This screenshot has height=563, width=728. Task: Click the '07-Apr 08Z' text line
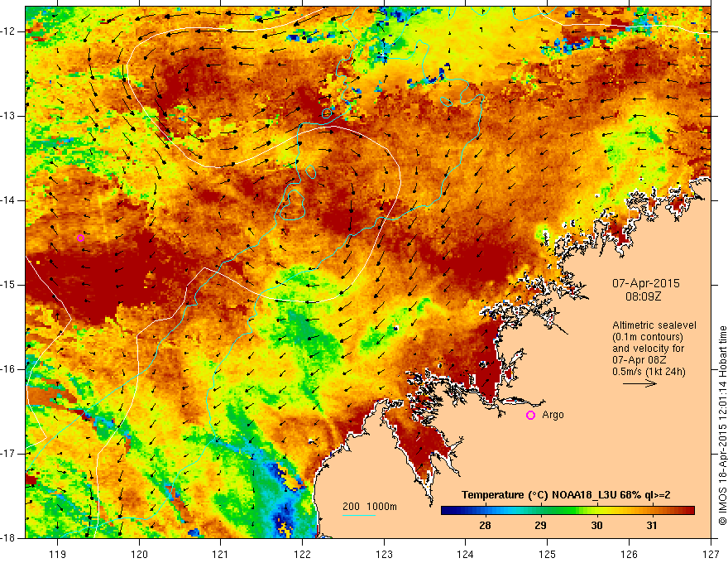tap(639, 360)
